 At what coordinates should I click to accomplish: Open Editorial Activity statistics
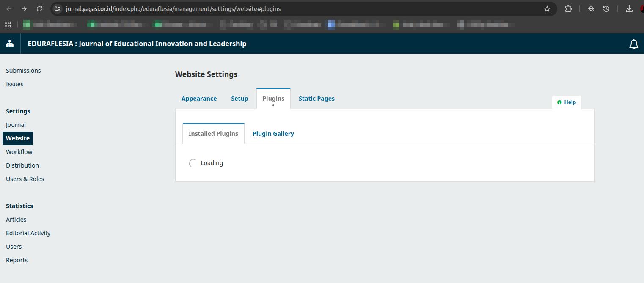coord(28,233)
